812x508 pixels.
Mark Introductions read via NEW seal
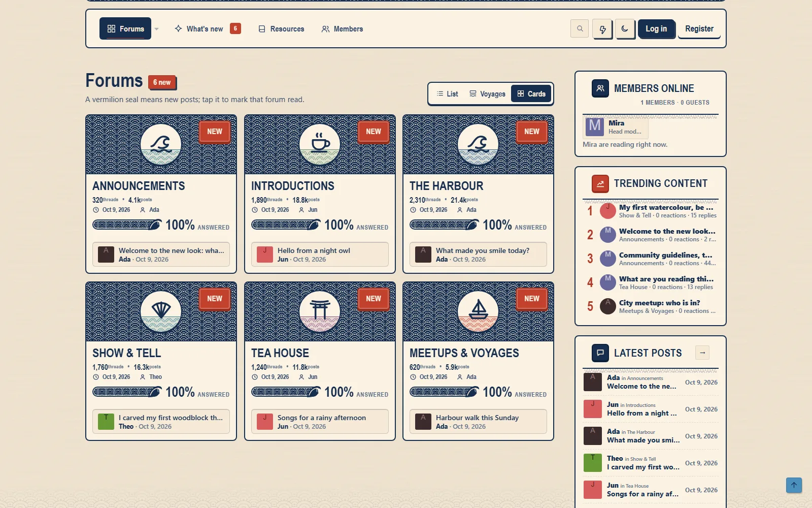click(374, 132)
